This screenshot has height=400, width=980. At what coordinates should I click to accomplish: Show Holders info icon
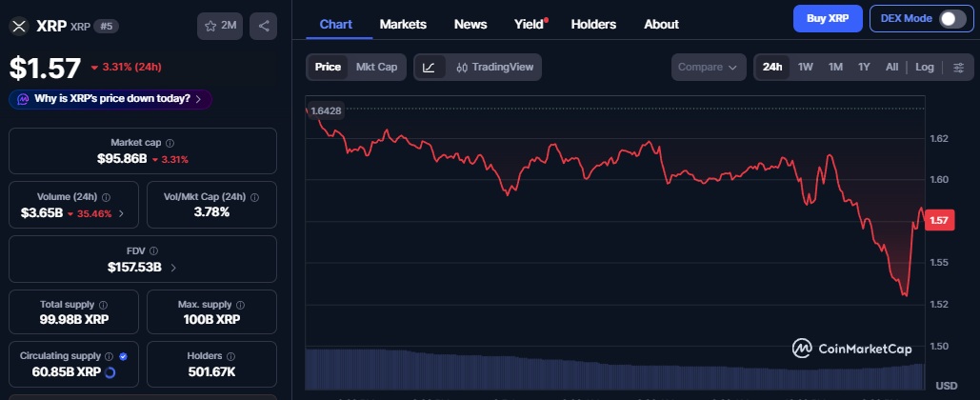point(230,356)
